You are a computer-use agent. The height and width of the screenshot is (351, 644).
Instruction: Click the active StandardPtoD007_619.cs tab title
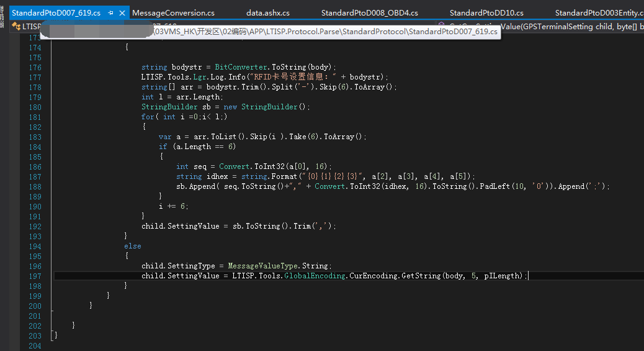pyautogui.click(x=56, y=12)
